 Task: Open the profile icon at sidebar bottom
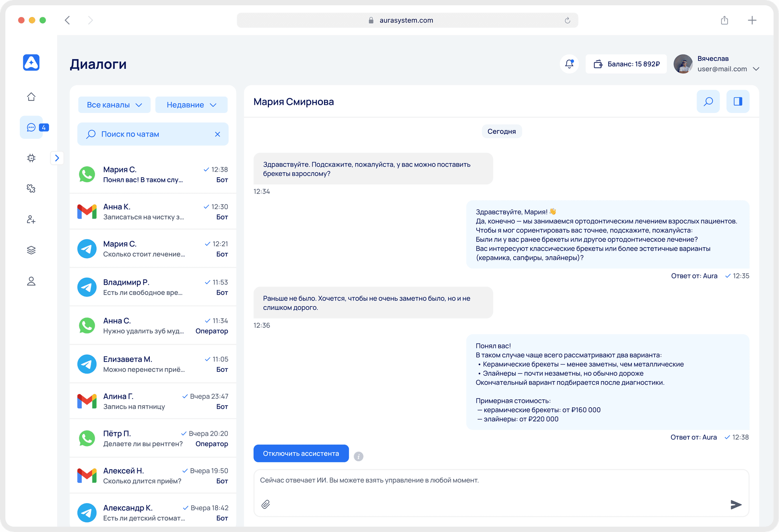(x=31, y=281)
